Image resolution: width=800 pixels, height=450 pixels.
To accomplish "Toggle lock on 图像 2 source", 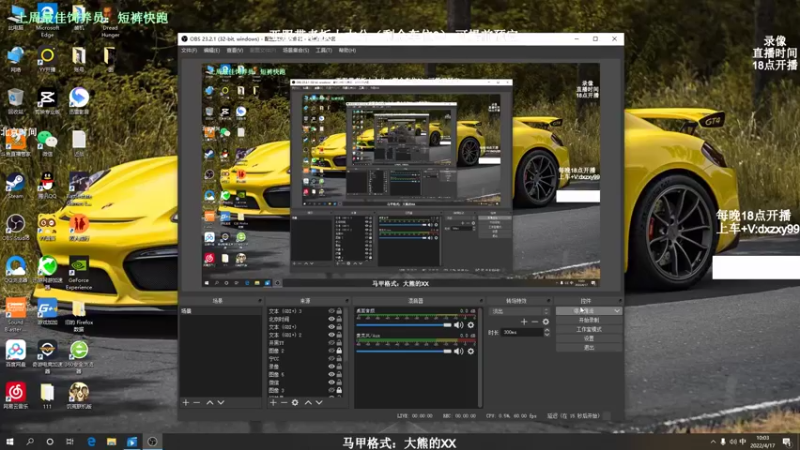I will point(339,351).
